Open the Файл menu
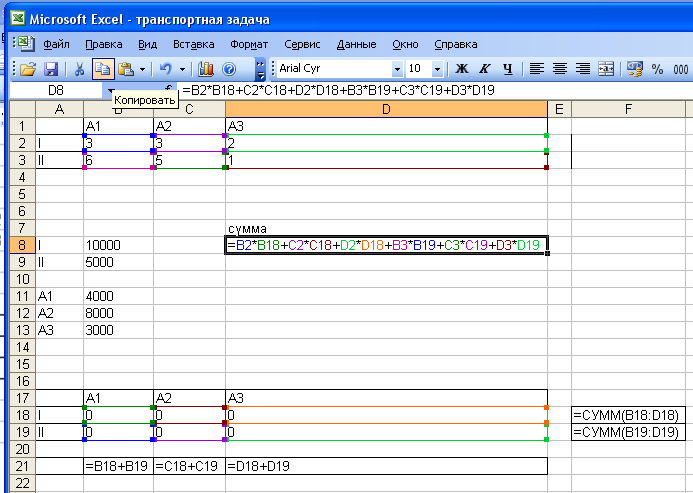This screenshot has width=693, height=493. (56, 44)
